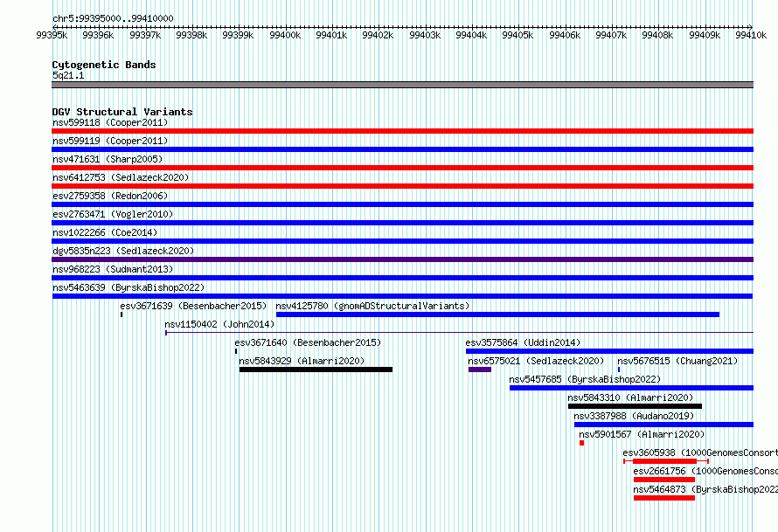This screenshot has height=532, width=778.
Task: Click esv3671640 (Besenbacher2015) label
Action: click(308, 342)
